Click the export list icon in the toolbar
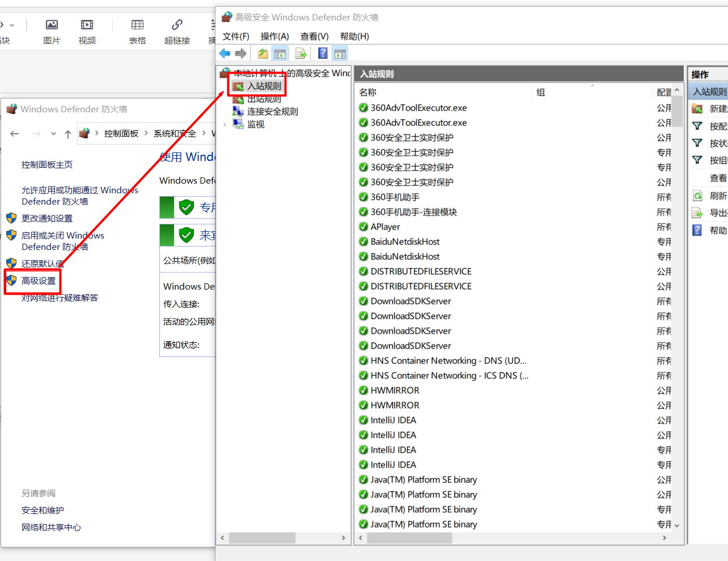 tap(301, 53)
